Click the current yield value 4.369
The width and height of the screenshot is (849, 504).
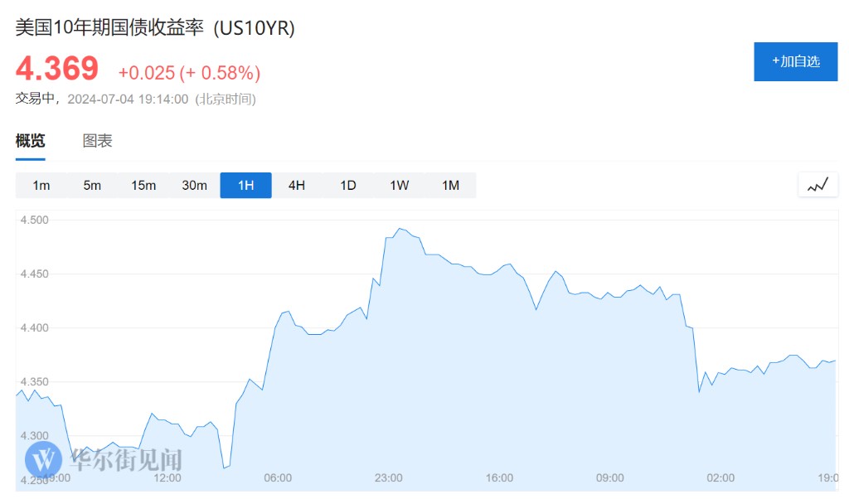pyautogui.click(x=57, y=69)
